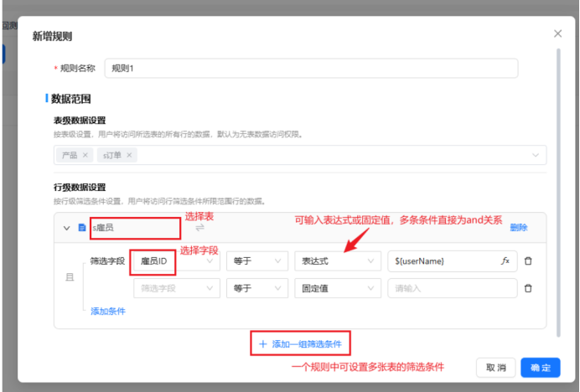Click the table document icon before s雇员
This screenshot has height=392, width=580.
(x=81, y=227)
